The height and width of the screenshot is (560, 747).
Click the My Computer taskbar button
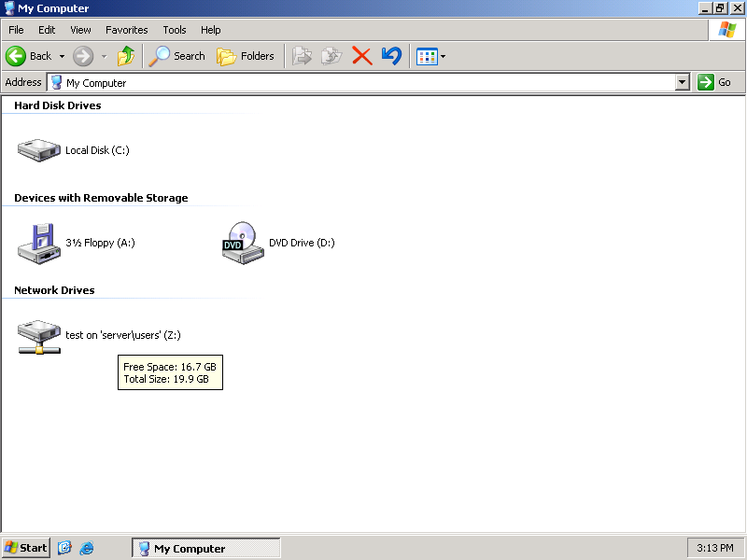[205, 548]
